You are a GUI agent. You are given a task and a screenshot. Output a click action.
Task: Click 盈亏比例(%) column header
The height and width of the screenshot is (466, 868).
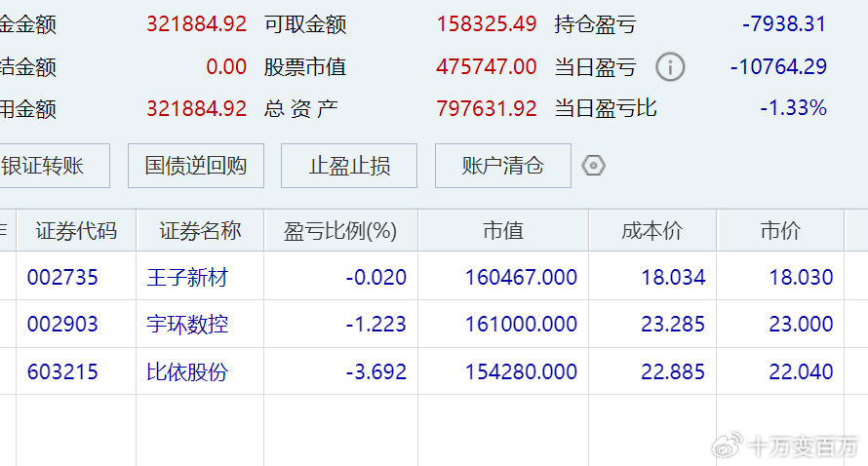tap(340, 231)
